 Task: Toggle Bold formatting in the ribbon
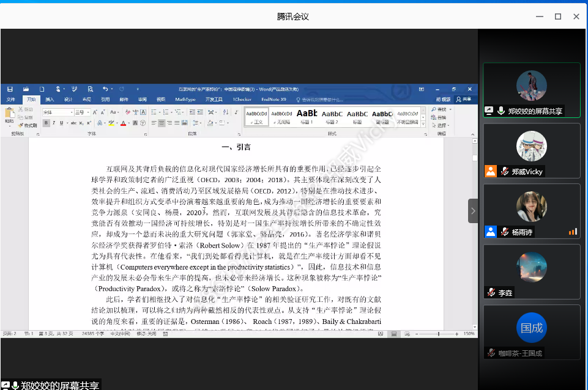[x=46, y=123]
